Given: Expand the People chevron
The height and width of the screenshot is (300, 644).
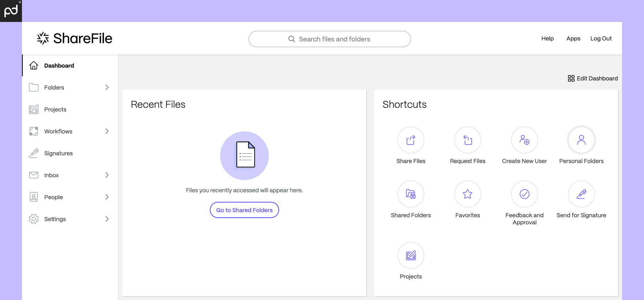Looking at the screenshot, I should 107,197.
